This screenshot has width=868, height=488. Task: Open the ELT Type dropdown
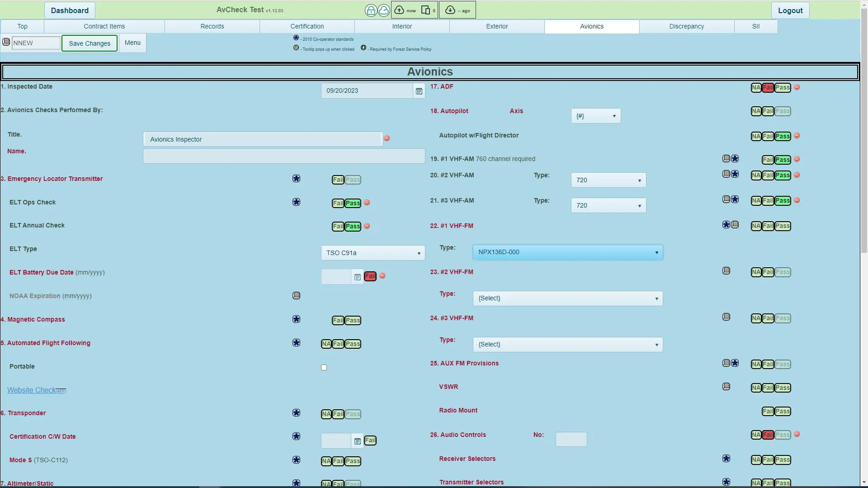373,252
